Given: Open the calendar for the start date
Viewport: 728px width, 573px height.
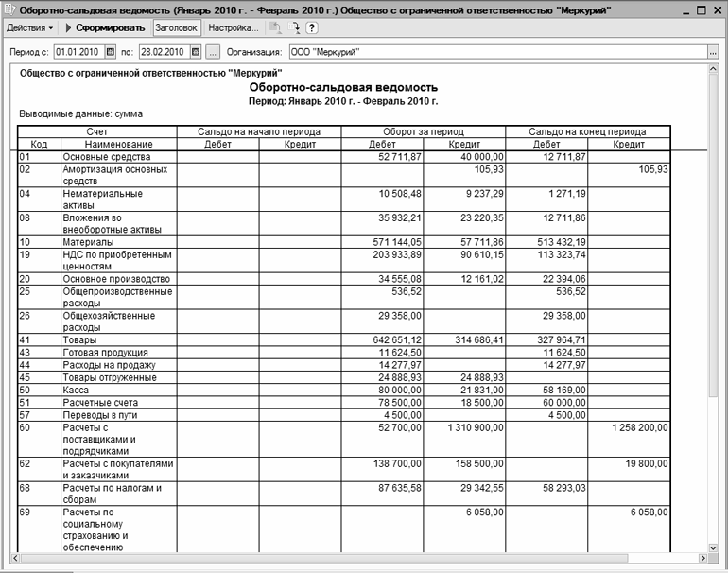Looking at the screenshot, I should pos(111,51).
